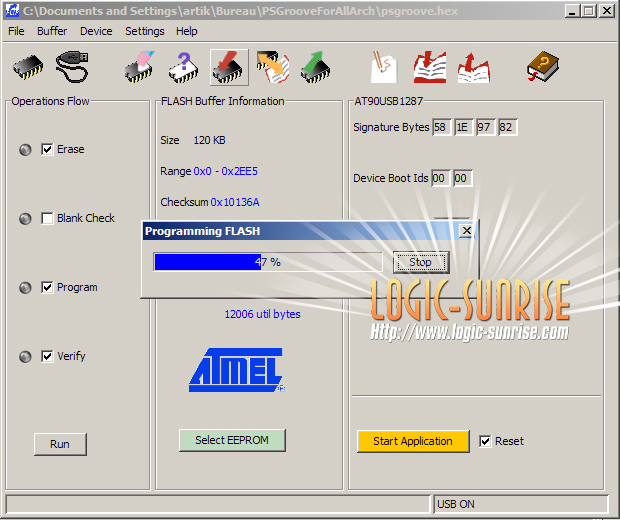Open the Settings menu
The image size is (620, 520).
tap(145, 31)
